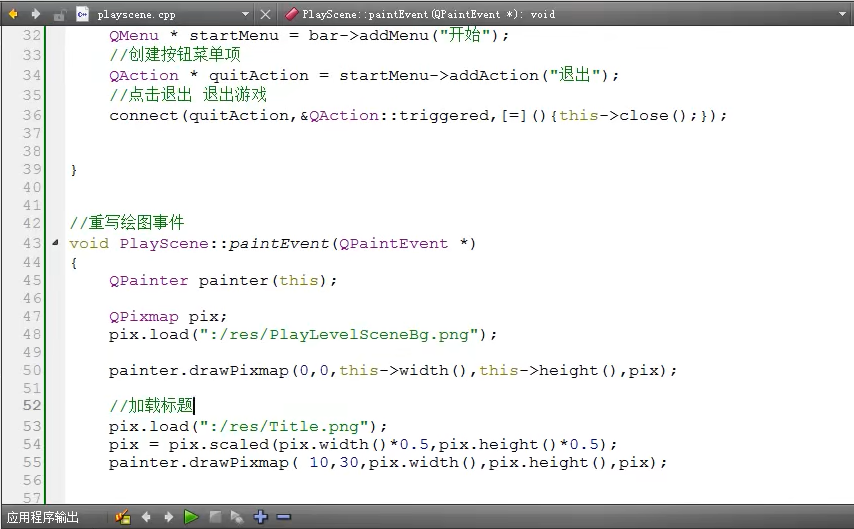
Task: Click line number 43 in the gutter
Action: coord(32,243)
